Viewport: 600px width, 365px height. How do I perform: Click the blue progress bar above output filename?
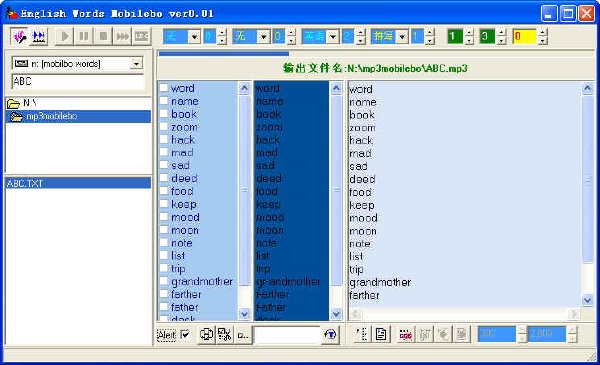click(224, 54)
